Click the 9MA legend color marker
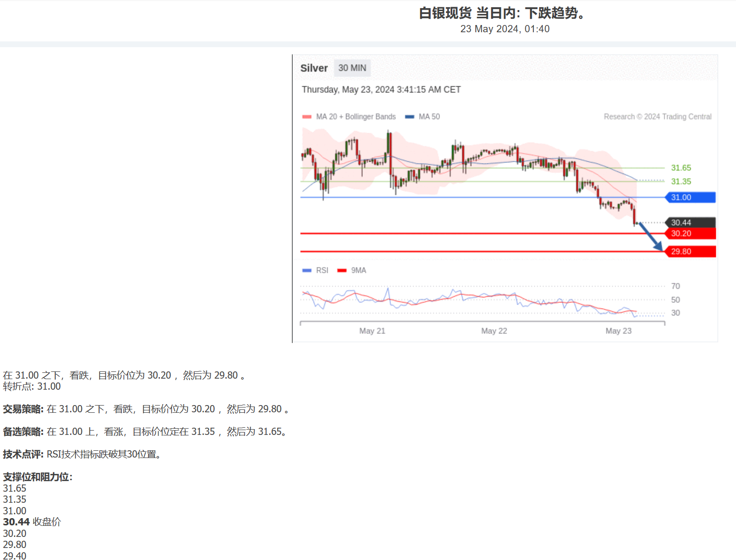 [x=342, y=270]
